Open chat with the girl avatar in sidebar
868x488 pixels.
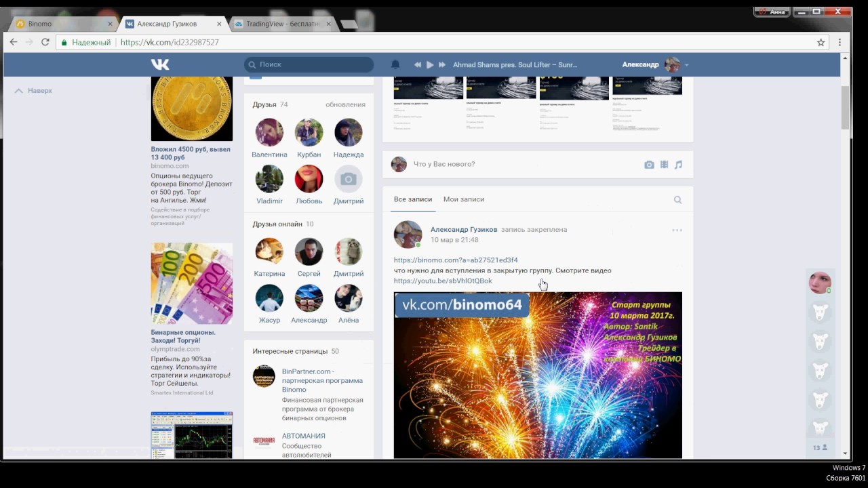(x=820, y=283)
